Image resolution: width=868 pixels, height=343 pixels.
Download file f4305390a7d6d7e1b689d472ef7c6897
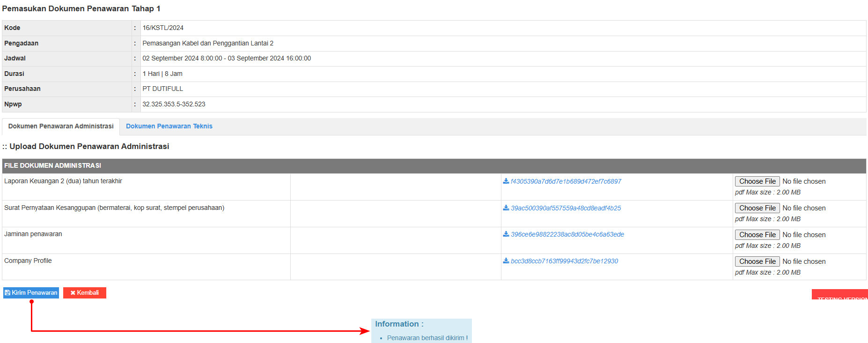click(566, 181)
